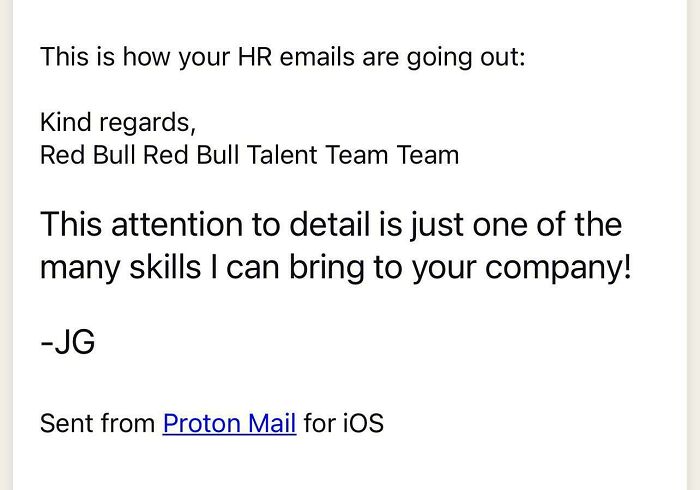Click the final duplicated "Team" word
The image size is (700, 490).
click(x=427, y=155)
